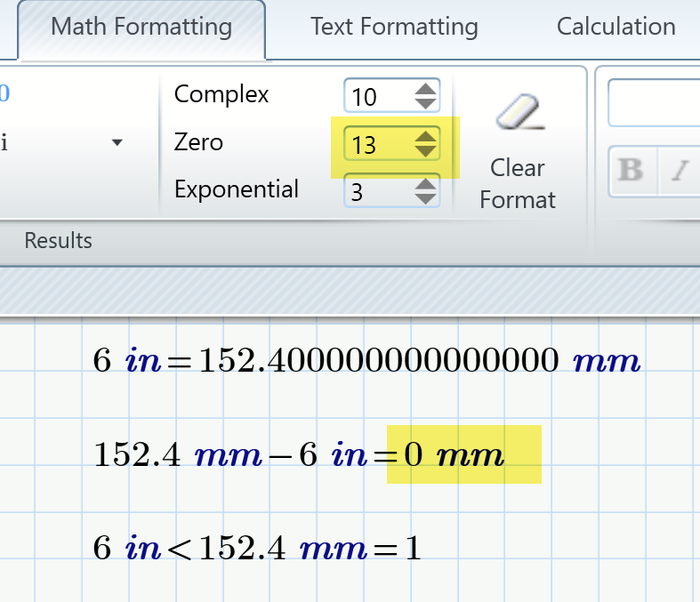Viewport: 700px width, 602px height.
Task: Select the 6 in = 152.4 mm equation
Action: point(366,362)
